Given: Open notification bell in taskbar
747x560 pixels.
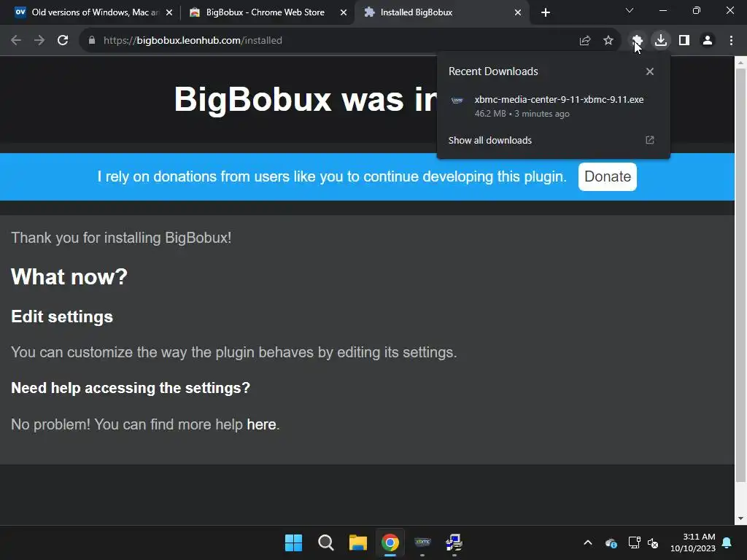Looking at the screenshot, I should 727,542.
